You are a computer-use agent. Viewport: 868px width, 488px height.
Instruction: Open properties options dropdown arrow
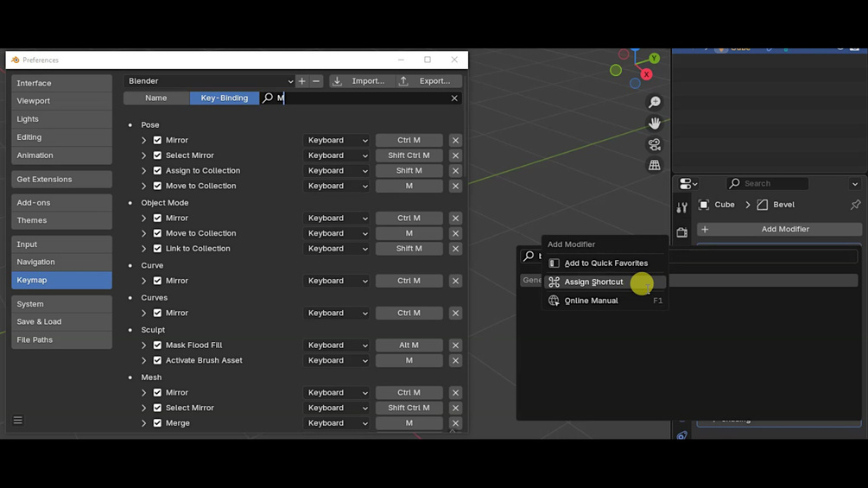855,184
